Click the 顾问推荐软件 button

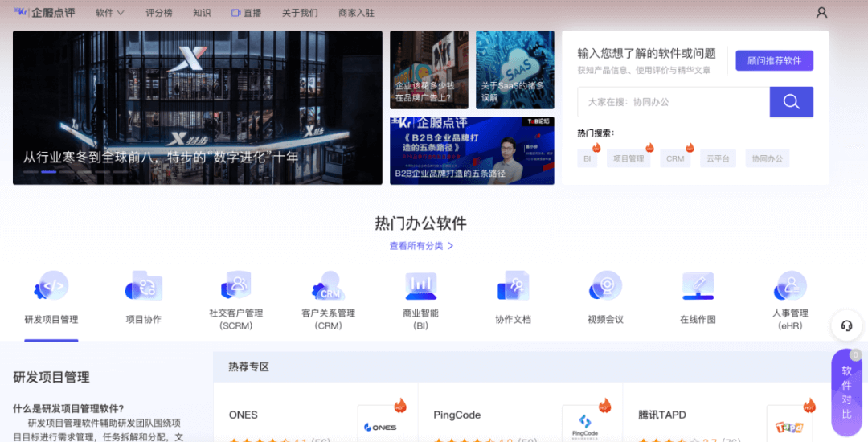tap(774, 60)
